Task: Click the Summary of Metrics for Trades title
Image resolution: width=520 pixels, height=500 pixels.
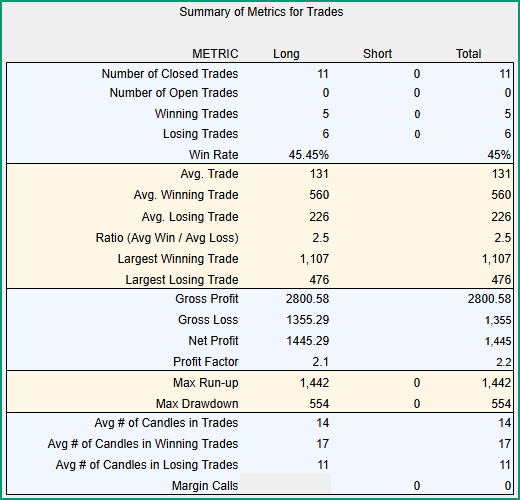Action: tap(261, 12)
